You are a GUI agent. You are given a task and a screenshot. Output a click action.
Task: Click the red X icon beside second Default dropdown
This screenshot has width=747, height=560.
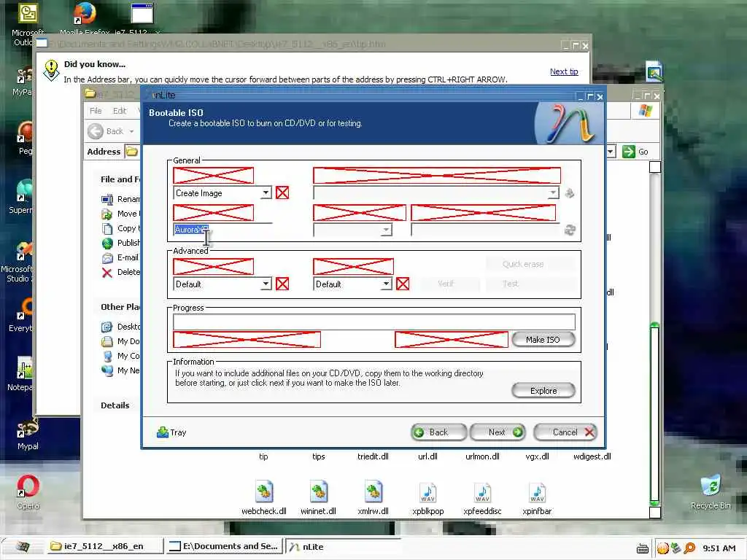[403, 284]
